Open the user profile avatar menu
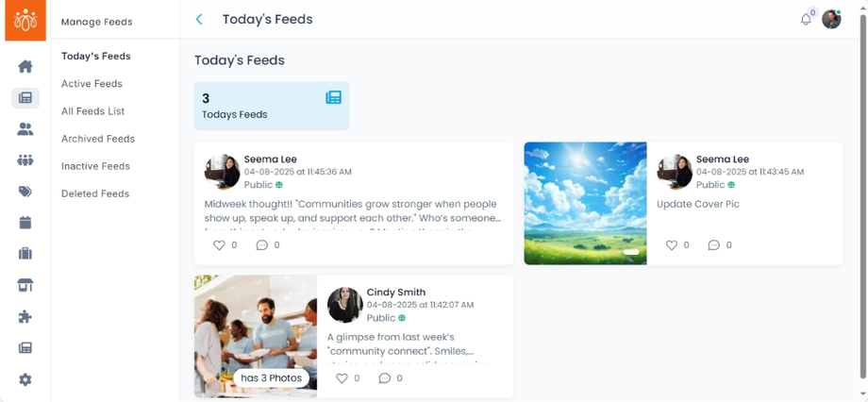 pyautogui.click(x=831, y=20)
